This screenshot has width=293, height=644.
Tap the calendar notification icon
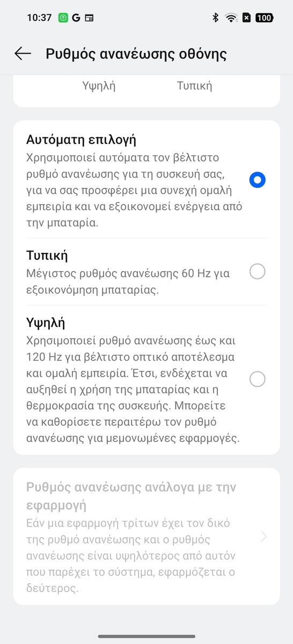pos(89,18)
